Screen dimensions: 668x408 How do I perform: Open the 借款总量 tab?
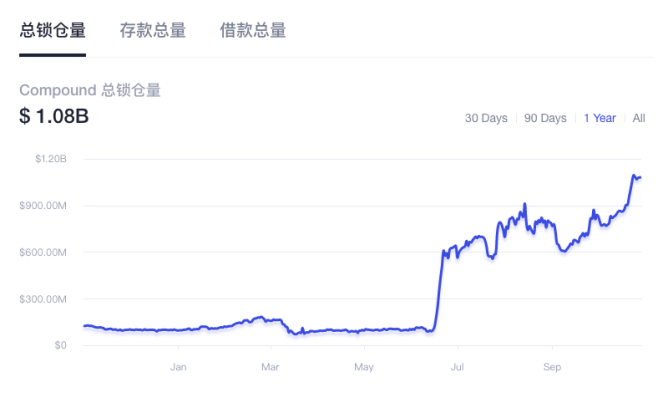click(253, 31)
